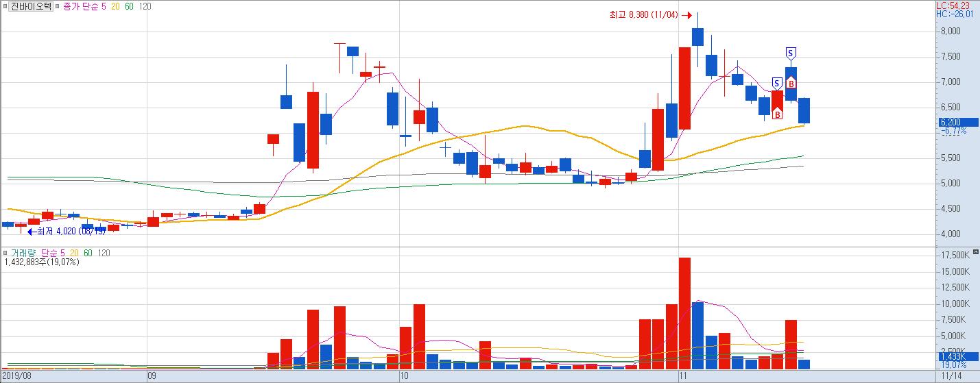Click the upper S sell marker above 7,500
Screen dimensions: 980x383
pyautogui.click(x=791, y=52)
